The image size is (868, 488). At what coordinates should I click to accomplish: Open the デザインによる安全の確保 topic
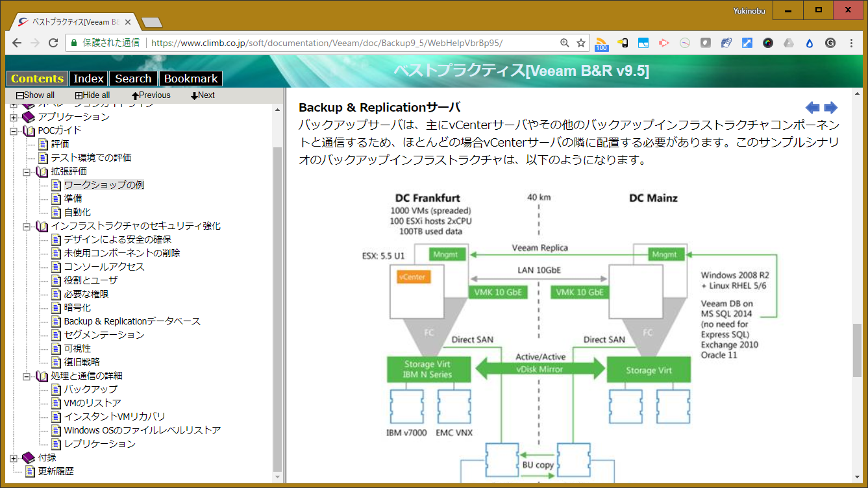coord(118,239)
